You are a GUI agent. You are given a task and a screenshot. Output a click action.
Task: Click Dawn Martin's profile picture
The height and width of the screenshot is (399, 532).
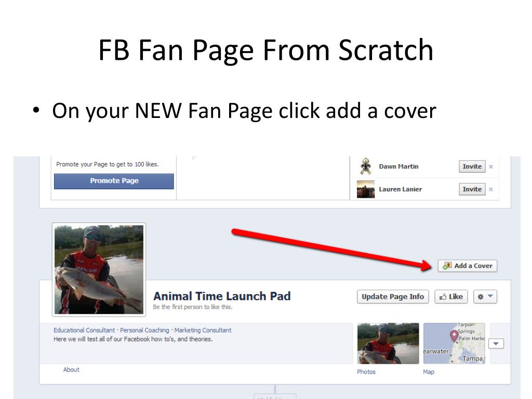click(x=366, y=166)
